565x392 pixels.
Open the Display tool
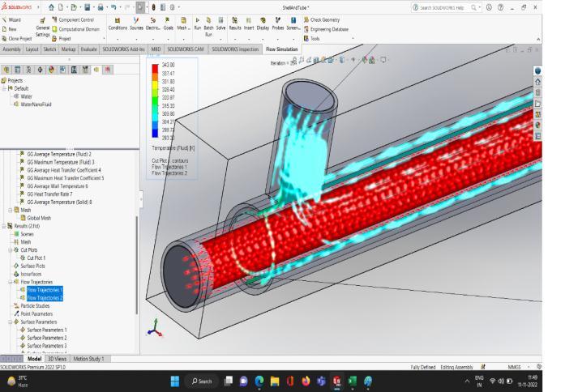click(263, 23)
